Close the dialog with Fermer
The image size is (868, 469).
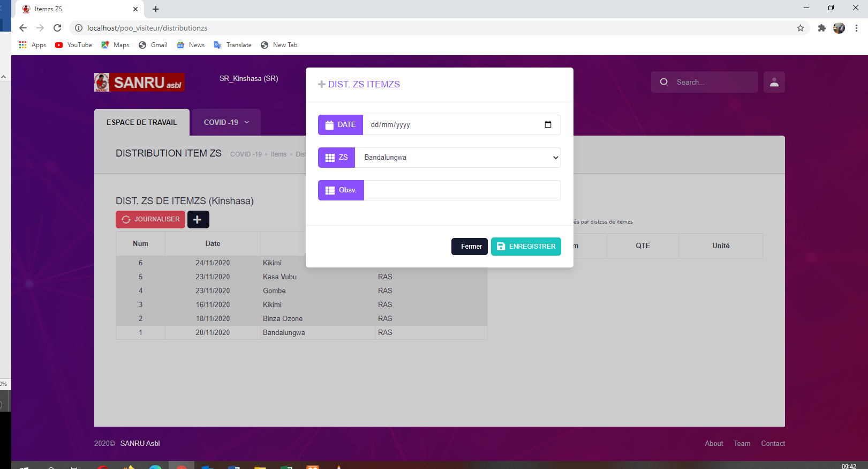469,247
